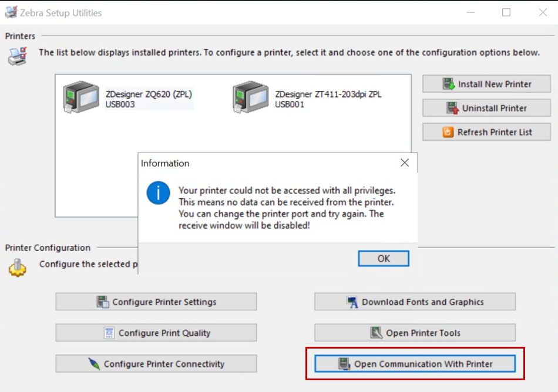Select the ZDesigner ZQ620 printer icon
Image resolution: width=558 pixels, height=392 pixels.
(x=81, y=97)
